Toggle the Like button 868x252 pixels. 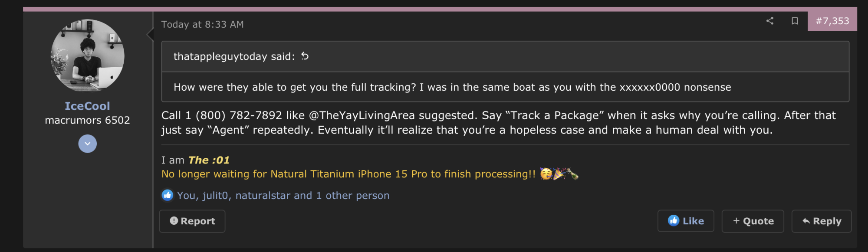[x=686, y=221]
